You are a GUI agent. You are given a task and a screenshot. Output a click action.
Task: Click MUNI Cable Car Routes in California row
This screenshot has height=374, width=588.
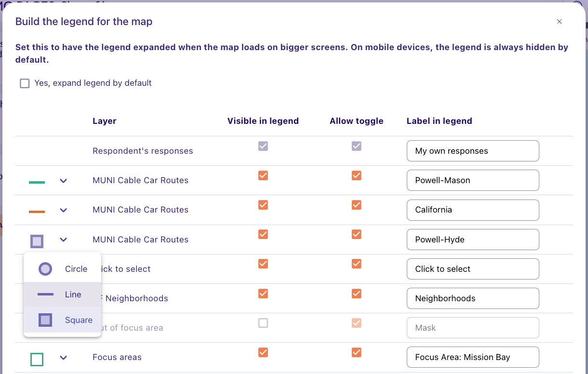click(140, 210)
